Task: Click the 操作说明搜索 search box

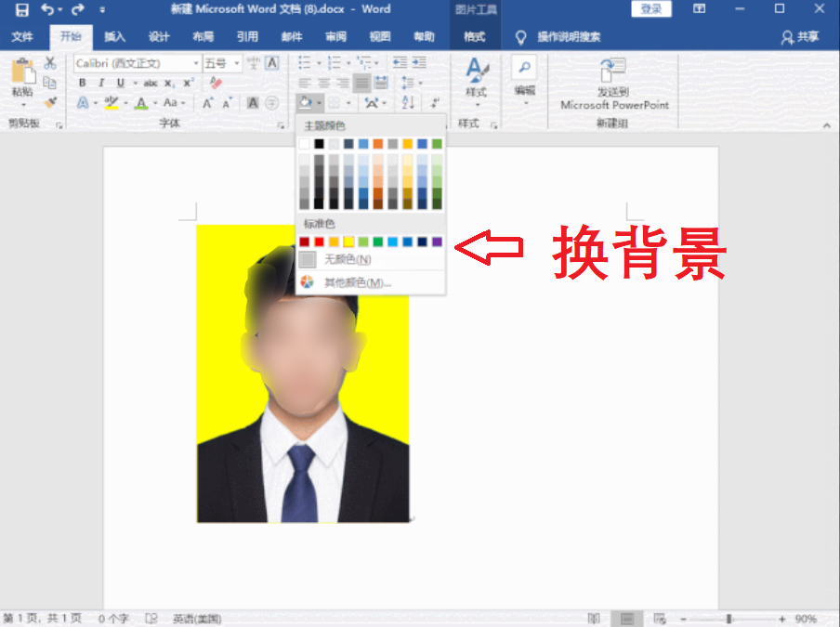Action: point(569,37)
